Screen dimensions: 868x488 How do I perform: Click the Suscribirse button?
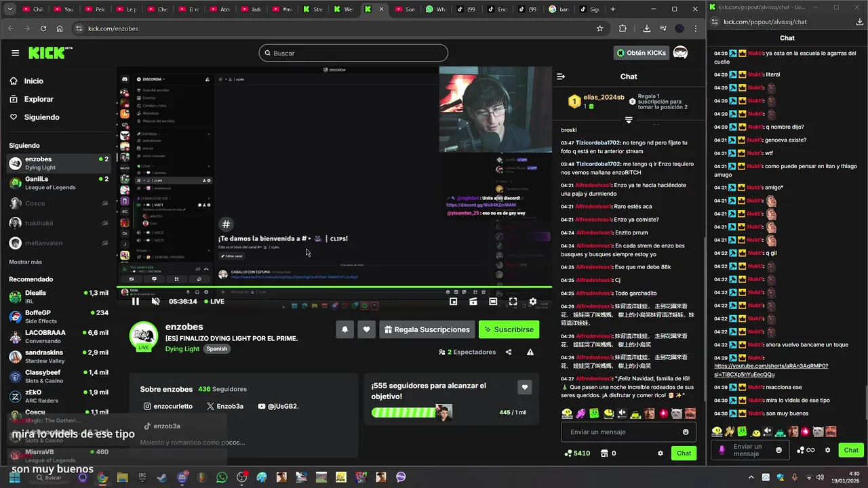click(509, 329)
